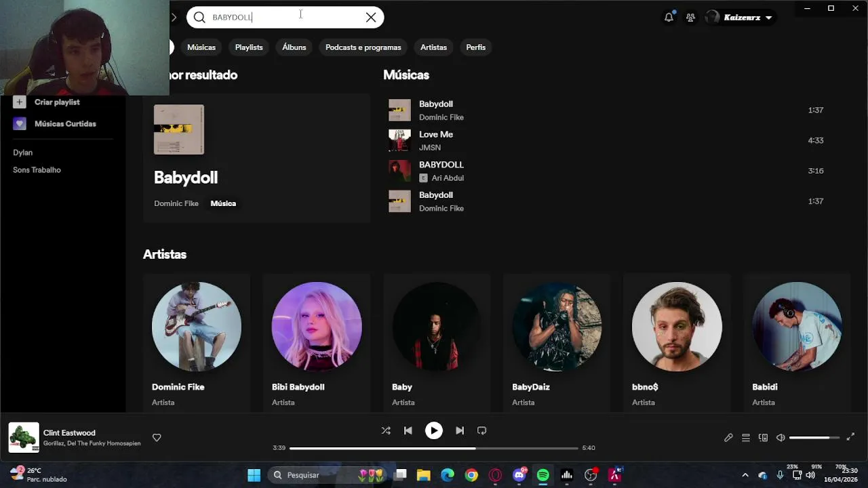Select the first Babydoll song by Dominic Fike
Image resolution: width=868 pixels, height=488 pixels.
607,110
